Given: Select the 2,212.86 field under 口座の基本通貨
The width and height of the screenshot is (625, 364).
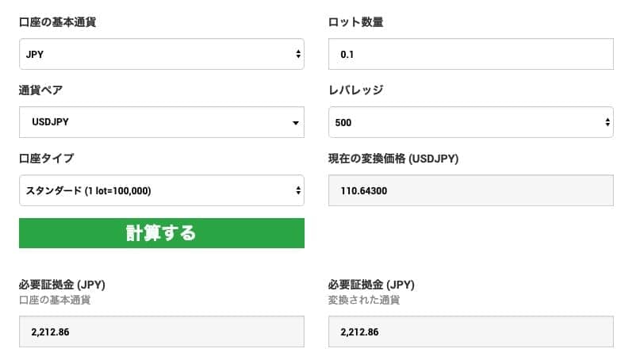Looking at the screenshot, I should click(161, 331).
